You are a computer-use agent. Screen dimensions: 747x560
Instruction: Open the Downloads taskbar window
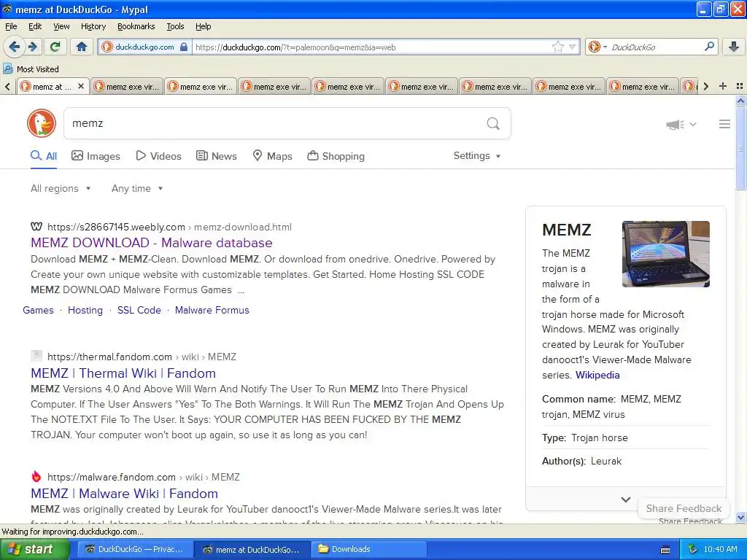click(x=368, y=549)
